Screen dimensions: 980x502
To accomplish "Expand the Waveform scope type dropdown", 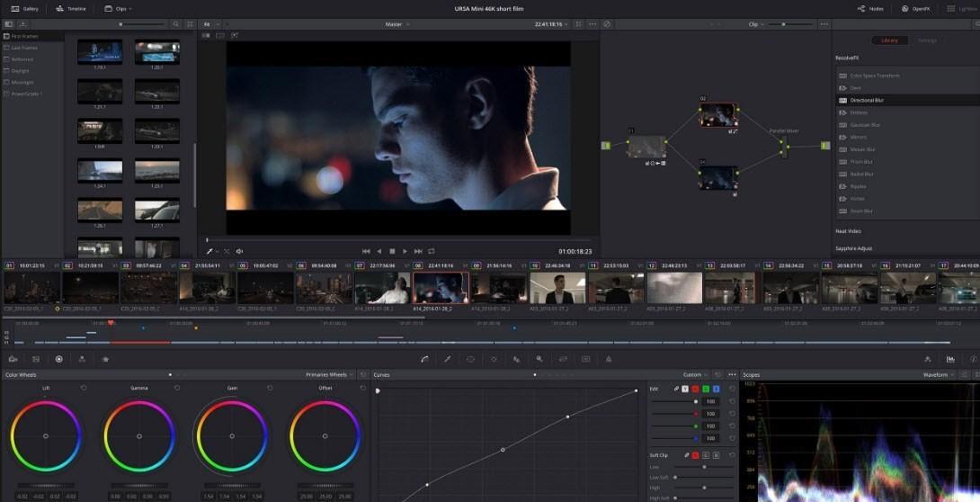I will pos(940,374).
